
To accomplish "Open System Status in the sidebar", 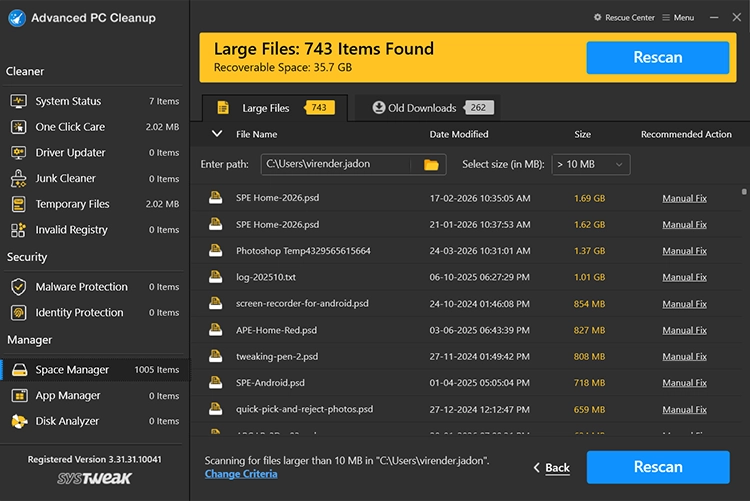I will [x=68, y=101].
